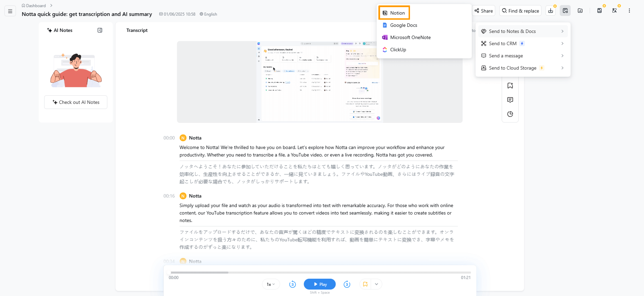
Task: Click the audio progress bar
Action: 320,273
